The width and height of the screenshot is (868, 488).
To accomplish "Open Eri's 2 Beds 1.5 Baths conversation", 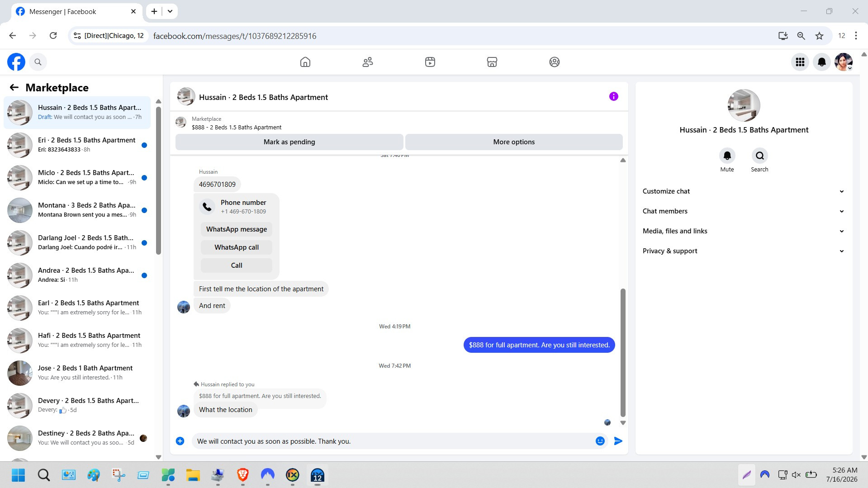I will [x=77, y=145].
